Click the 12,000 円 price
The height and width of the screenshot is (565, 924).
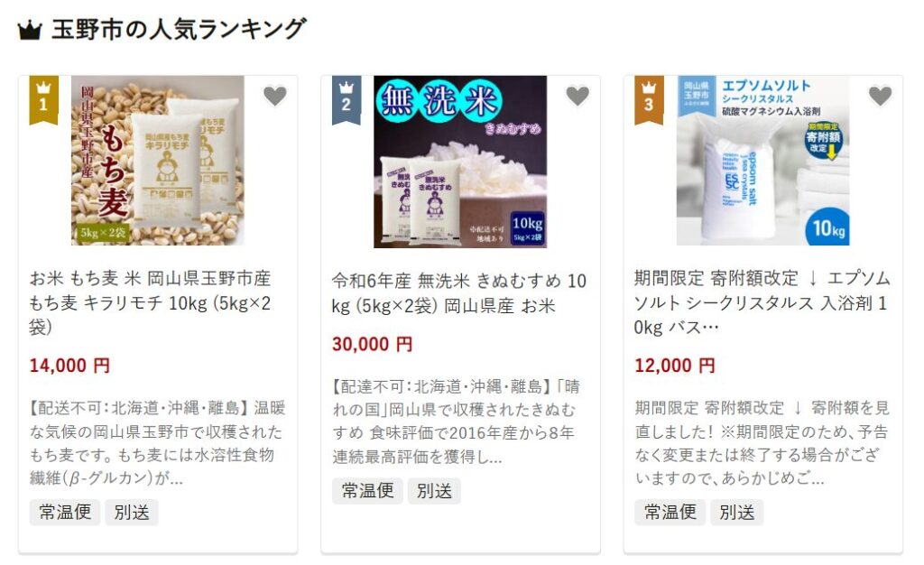[675, 366]
